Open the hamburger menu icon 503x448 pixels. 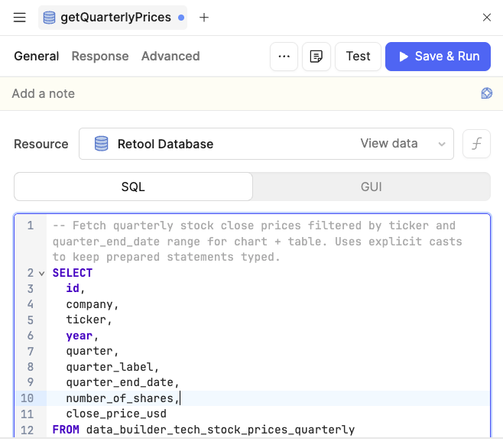[x=20, y=18]
